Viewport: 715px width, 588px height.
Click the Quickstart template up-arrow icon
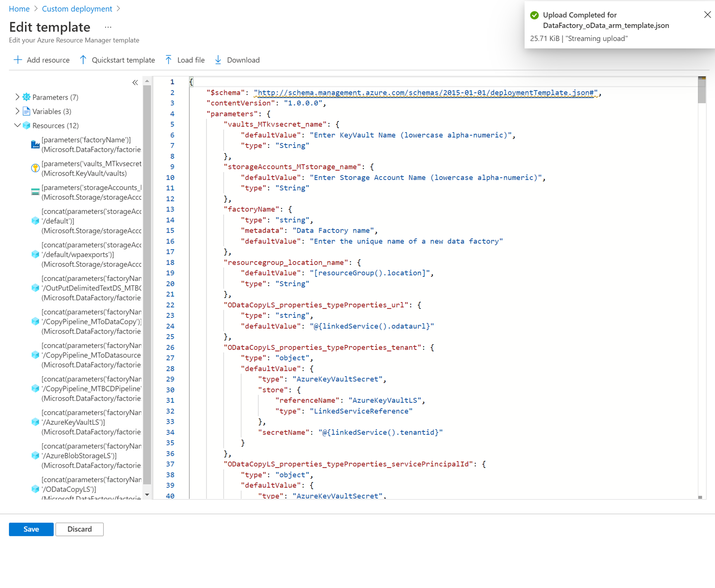83,60
